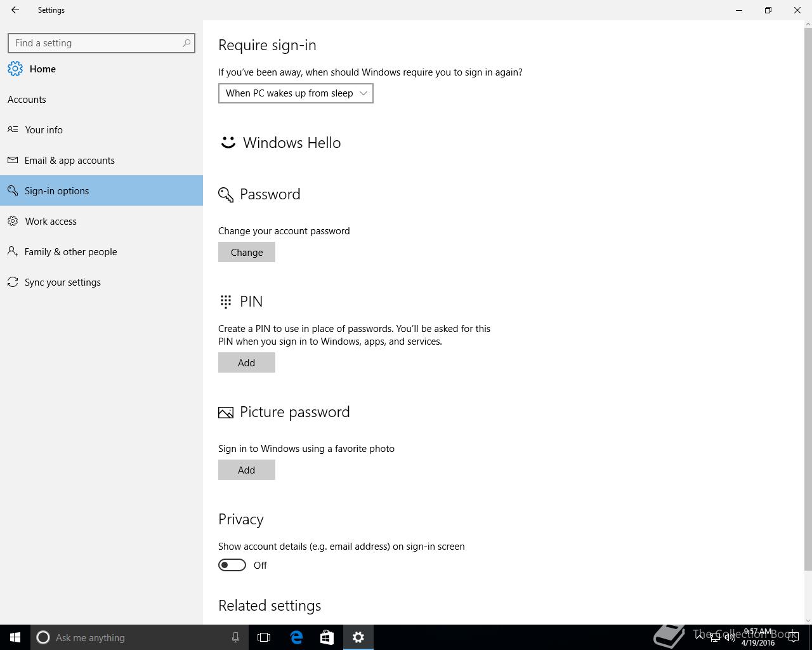Click the Accounts category label
This screenshot has height=650, width=812.
(27, 100)
